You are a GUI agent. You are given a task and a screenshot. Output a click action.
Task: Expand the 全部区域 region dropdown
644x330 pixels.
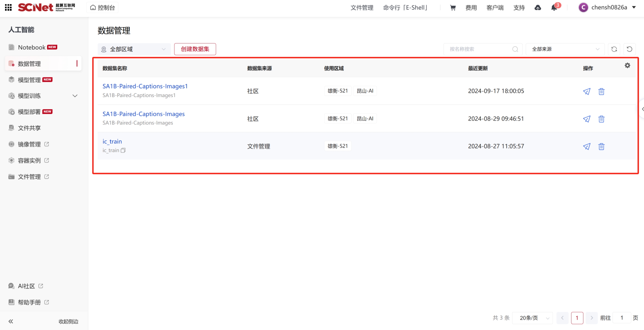134,49
